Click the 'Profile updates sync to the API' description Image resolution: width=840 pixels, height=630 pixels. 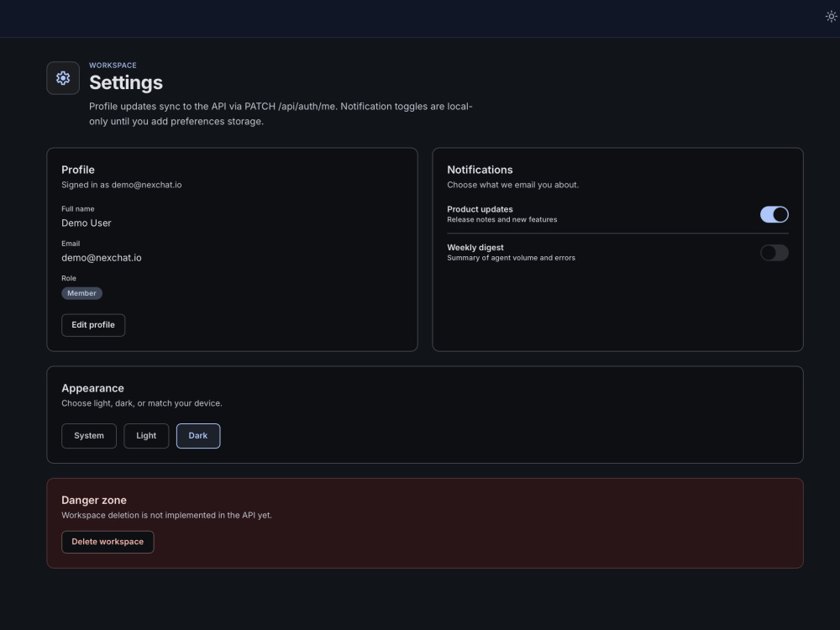(281, 114)
